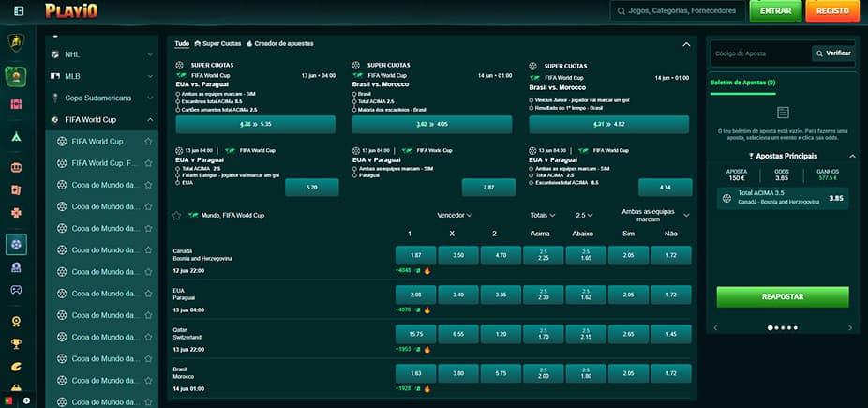Open the live dealer icon in left rail
Viewport: 868px width, 408px height.
[16, 267]
